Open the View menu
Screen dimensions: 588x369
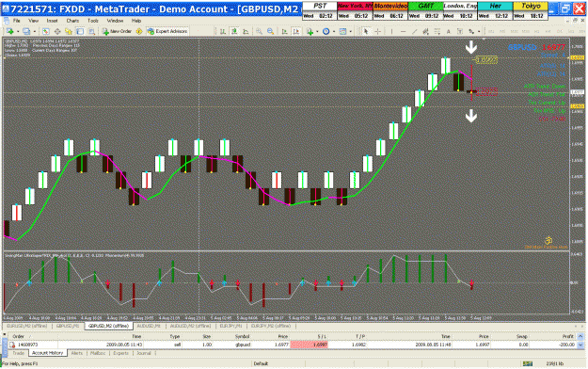(33, 21)
